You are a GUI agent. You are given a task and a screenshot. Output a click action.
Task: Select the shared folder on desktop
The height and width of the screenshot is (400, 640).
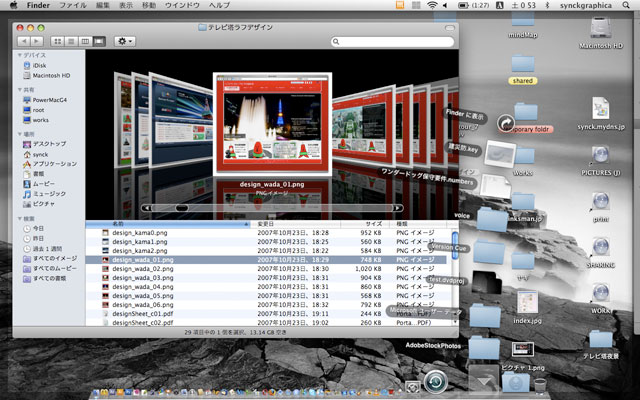tap(523, 64)
